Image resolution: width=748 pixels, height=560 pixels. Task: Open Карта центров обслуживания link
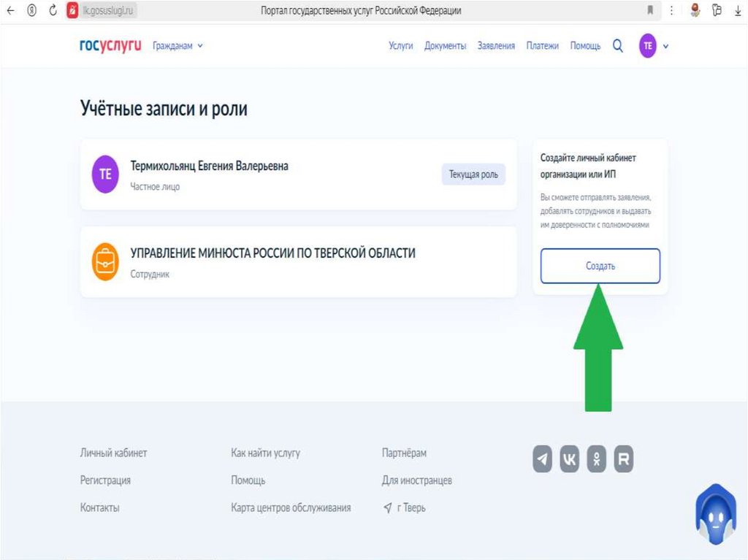291,507
